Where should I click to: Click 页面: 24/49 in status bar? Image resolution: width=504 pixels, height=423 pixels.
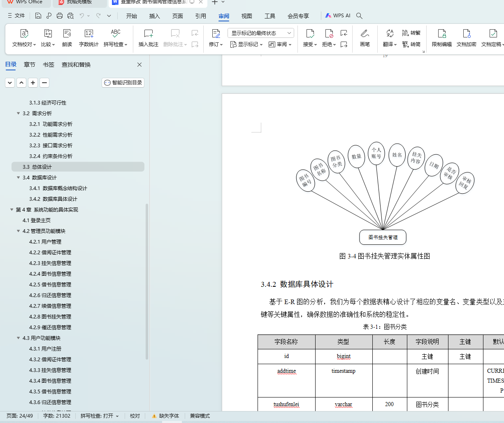click(x=20, y=416)
